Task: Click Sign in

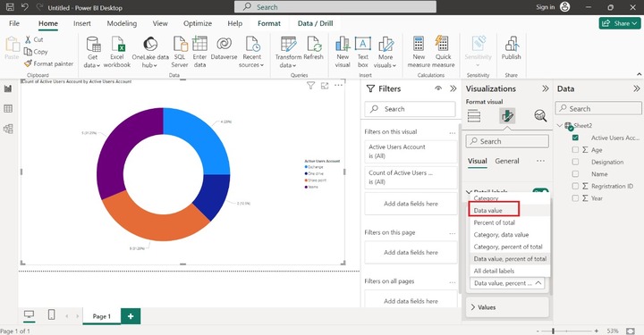Action: tap(545, 7)
